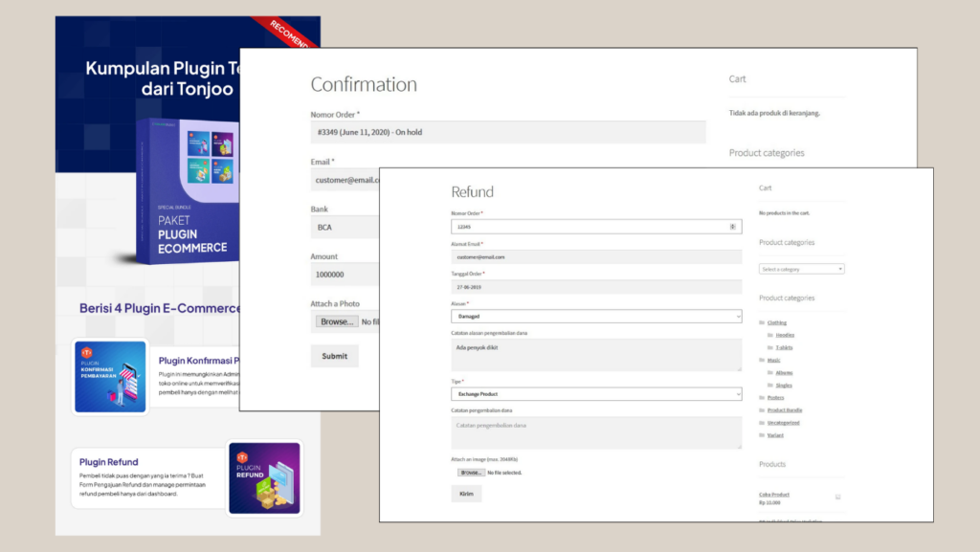Open the T-shirts category link
980x552 pixels.
point(784,348)
